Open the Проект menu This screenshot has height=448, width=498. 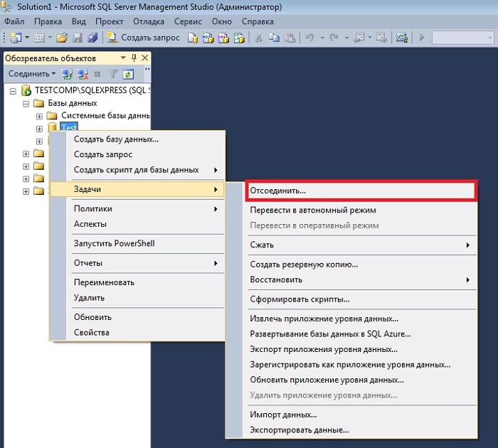(x=110, y=21)
